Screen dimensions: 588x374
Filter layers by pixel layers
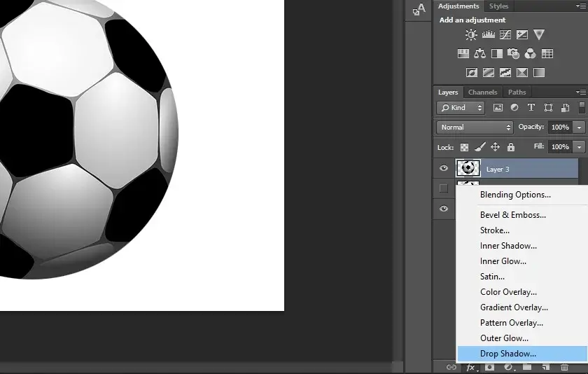498,108
